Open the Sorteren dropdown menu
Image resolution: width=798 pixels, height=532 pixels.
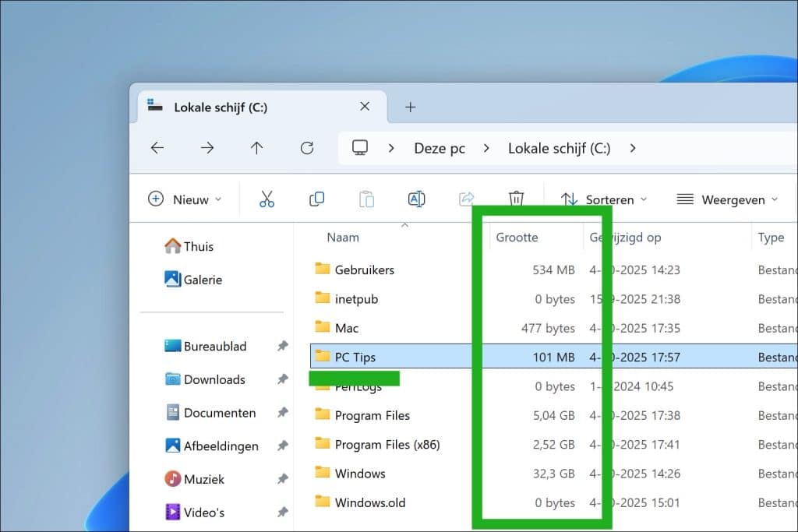tap(604, 199)
